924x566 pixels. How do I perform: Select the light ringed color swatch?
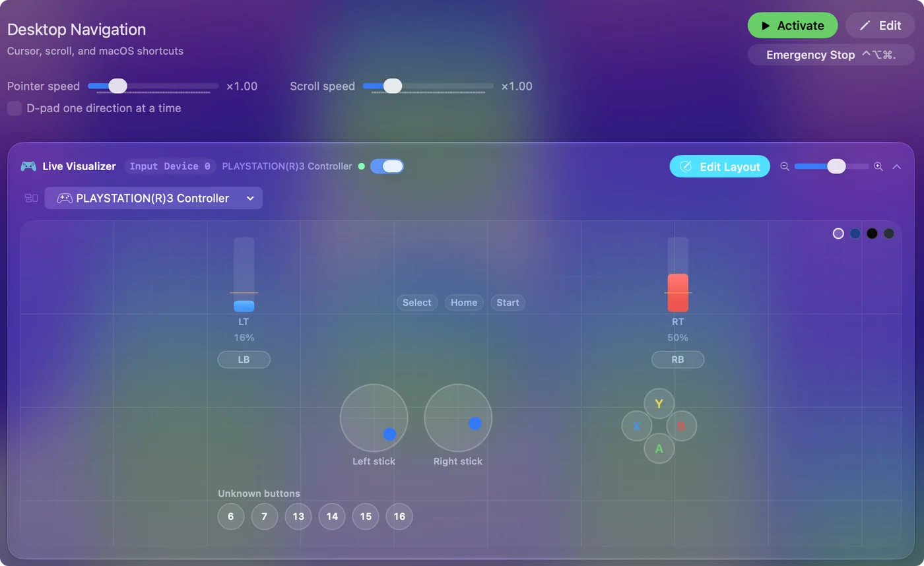click(838, 234)
